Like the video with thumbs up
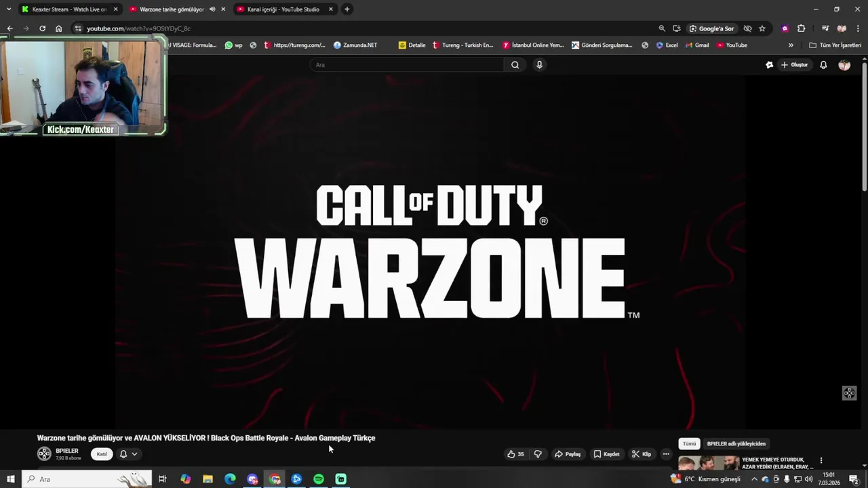 [x=515, y=454]
